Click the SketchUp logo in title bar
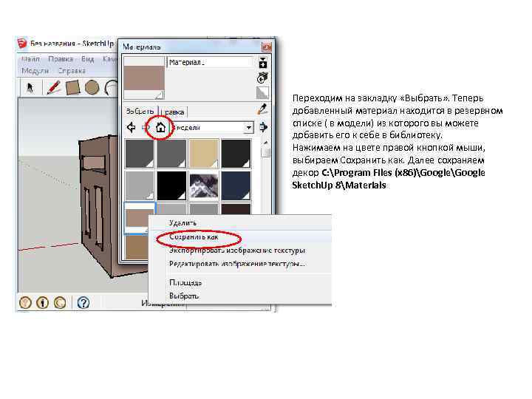Image resolution: width=532 pixels, height=399 pixels. pyautogui.click(x=21, y=43)
